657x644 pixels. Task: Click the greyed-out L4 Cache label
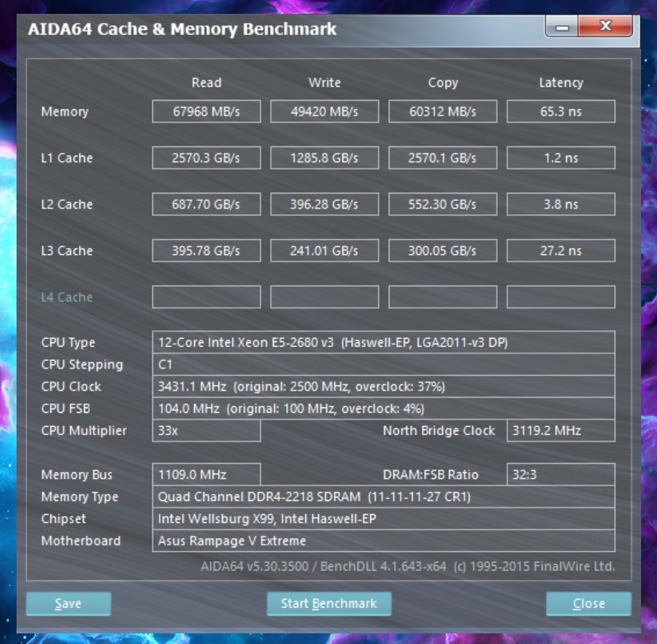point(67,297)
